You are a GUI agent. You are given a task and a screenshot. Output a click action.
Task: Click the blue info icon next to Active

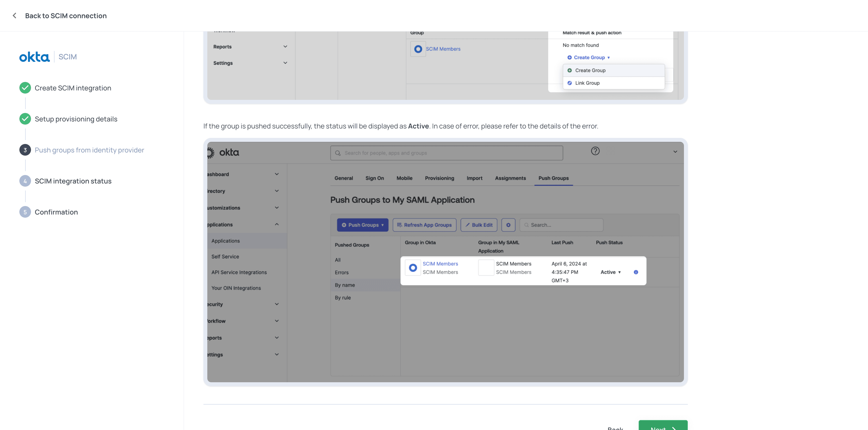point(635,272)
